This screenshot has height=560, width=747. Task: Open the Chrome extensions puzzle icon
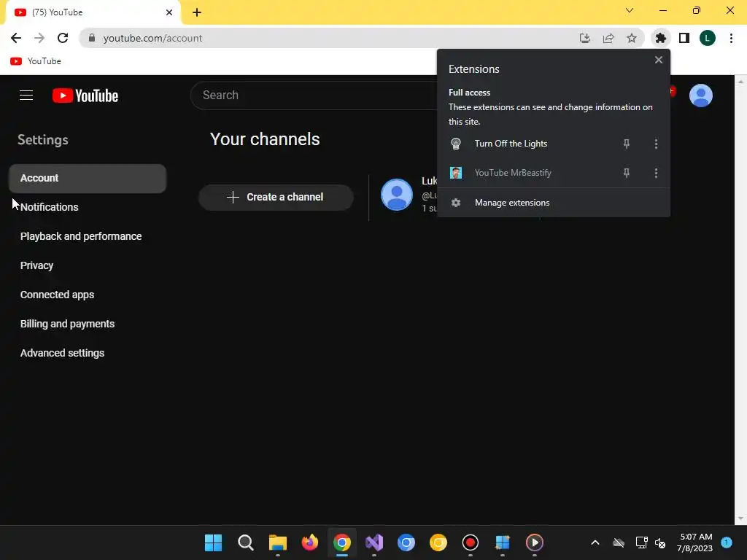660,38
